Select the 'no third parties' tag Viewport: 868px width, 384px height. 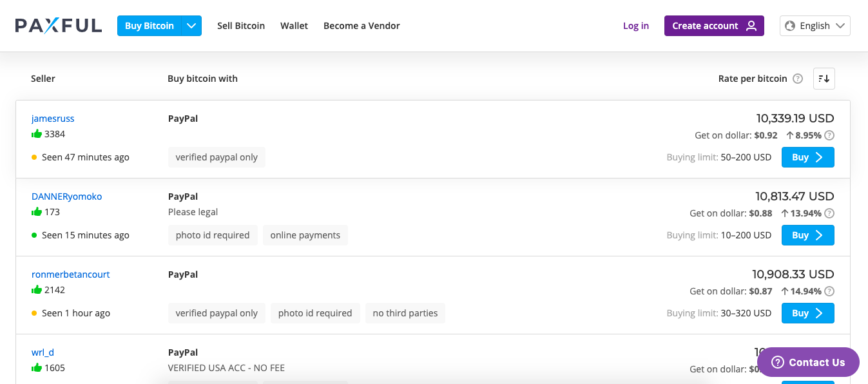tap(405, 313)
